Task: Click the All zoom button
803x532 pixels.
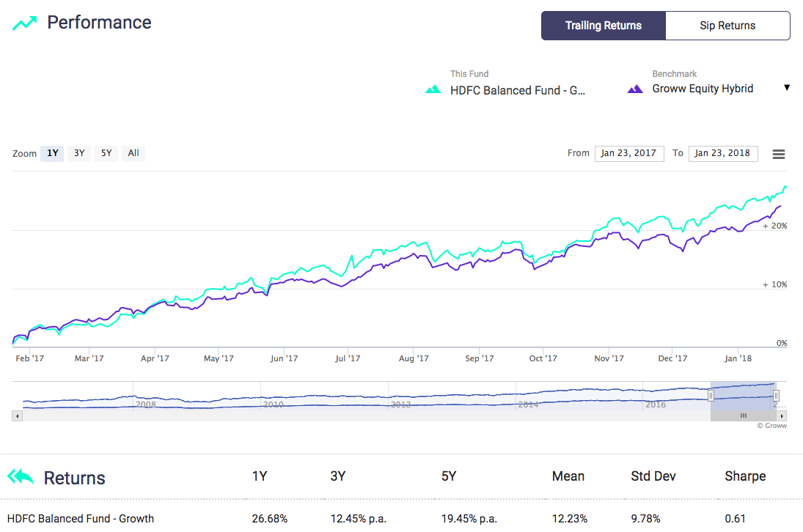Action: pos(133,153)
